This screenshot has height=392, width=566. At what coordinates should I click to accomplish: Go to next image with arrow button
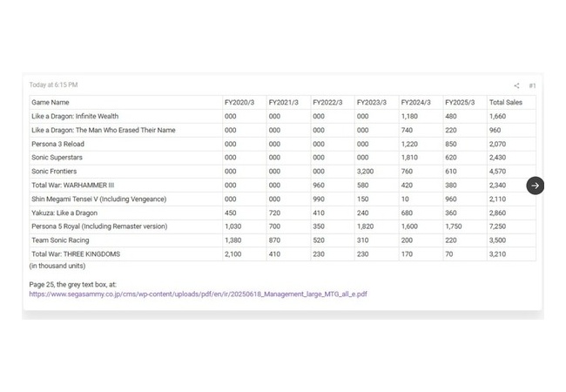coord(535,186)
